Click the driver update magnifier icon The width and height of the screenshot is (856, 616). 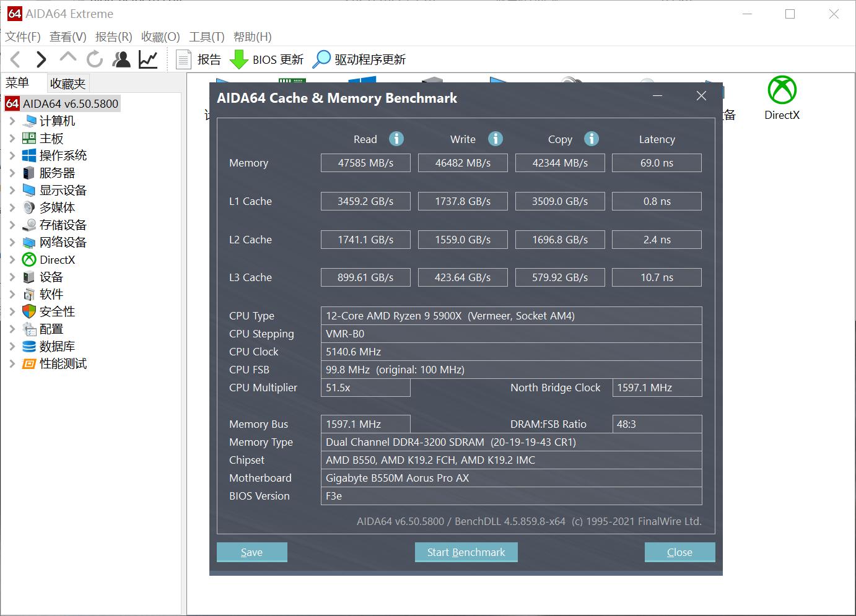click(x=321, y=59)
